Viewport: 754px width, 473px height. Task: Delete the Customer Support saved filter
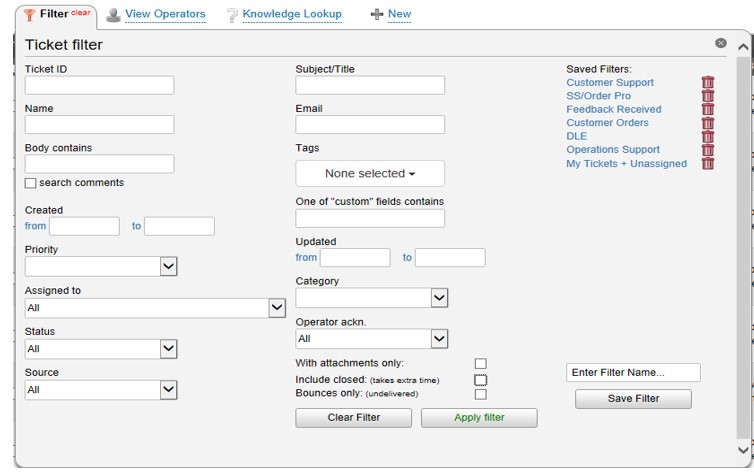(707, 82)
